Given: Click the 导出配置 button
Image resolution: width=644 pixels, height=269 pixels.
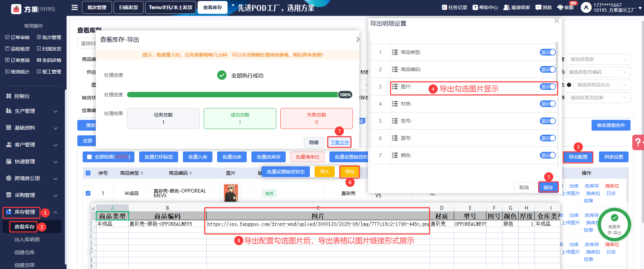Looking at the screenshot, I should tap(578, 157).
